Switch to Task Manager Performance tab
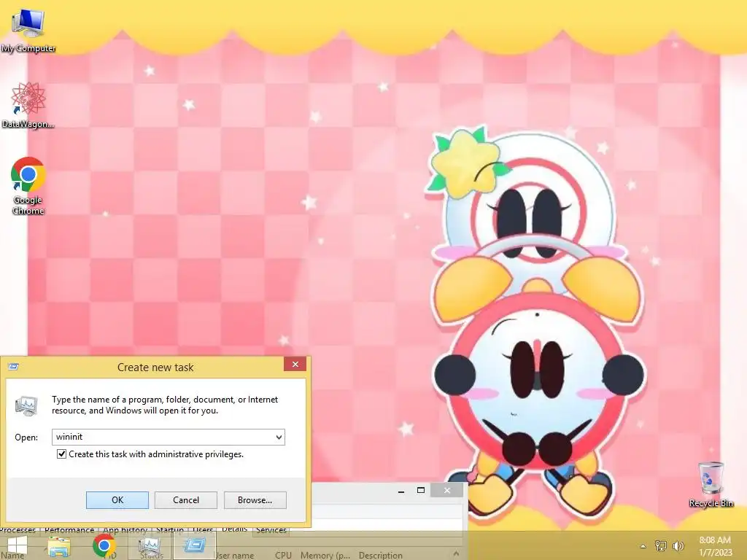The image size is (747, 560). (69, 530)
